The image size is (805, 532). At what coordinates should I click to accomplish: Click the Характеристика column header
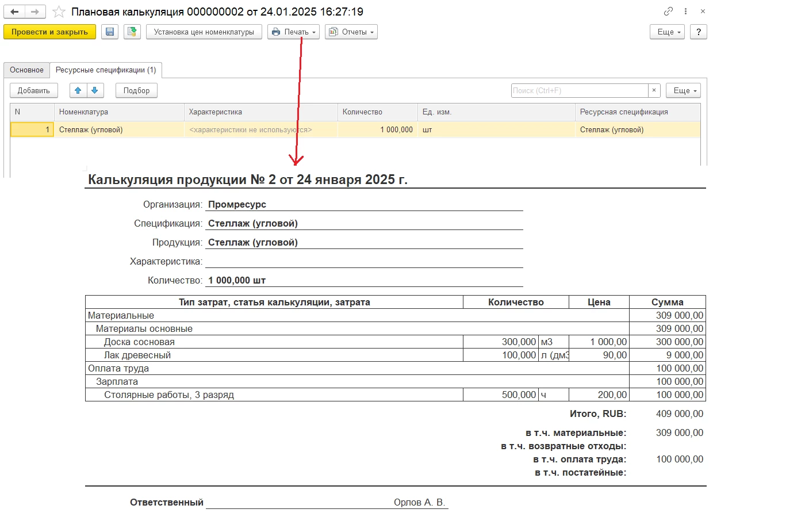coord(261,112)
